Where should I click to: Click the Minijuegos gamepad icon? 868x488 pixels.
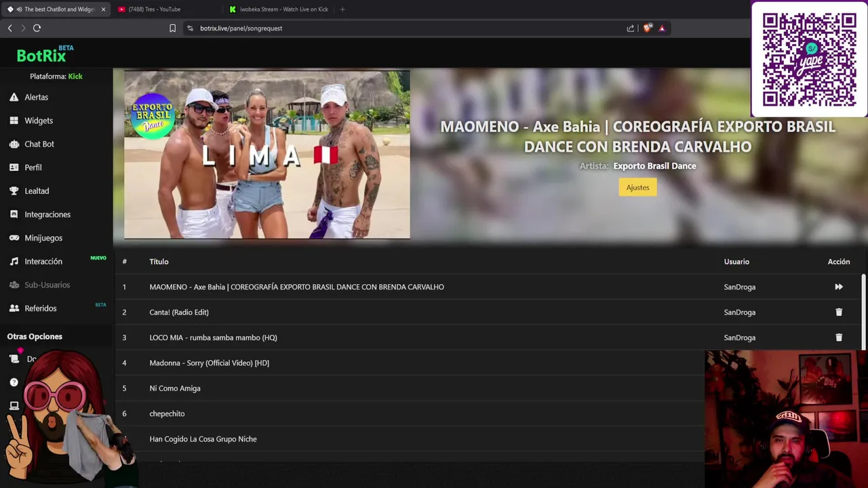[14, 238]
